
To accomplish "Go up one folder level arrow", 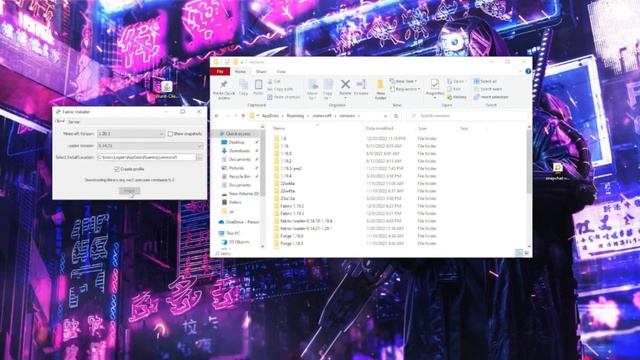I will (x=243, y=116).
